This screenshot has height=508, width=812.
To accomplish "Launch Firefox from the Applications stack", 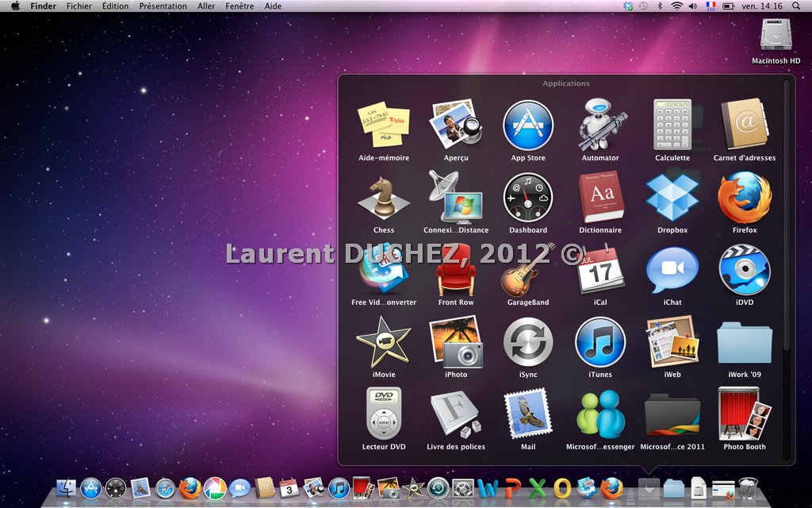I will (745, 198).
